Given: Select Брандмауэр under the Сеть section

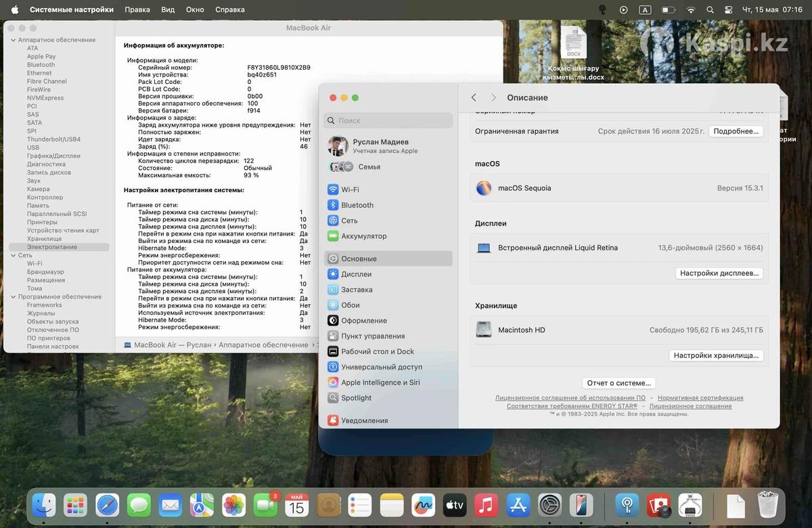Looking at the screenshot, I should 45,272.
